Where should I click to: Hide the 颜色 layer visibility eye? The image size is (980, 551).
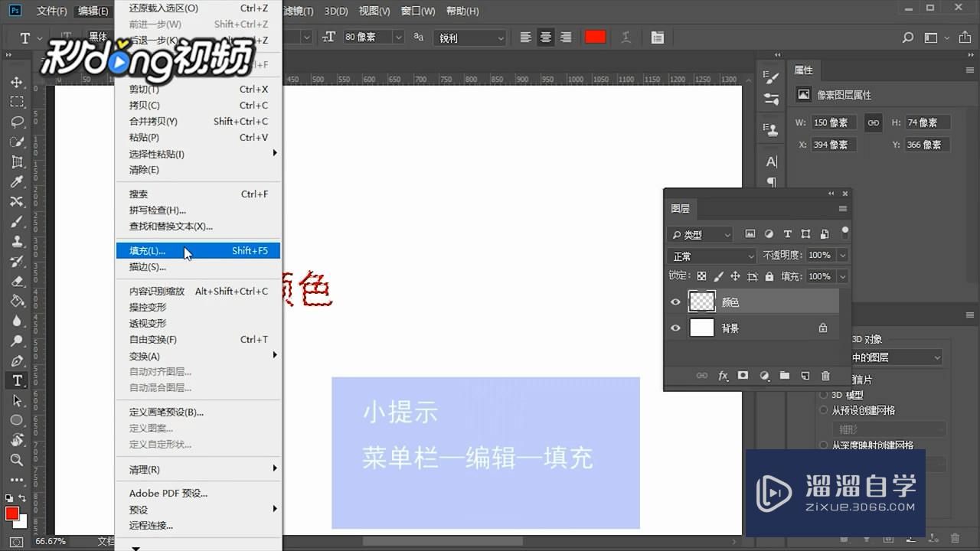pos(675,302)
